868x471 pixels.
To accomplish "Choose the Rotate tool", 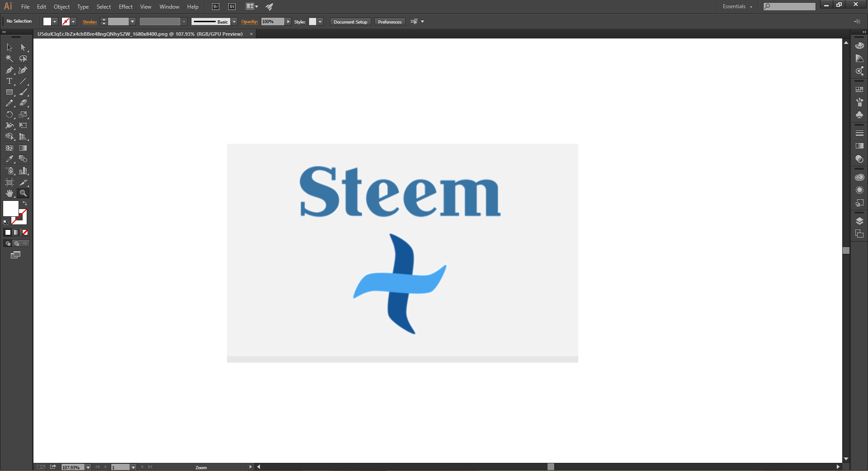I will 9,114.
